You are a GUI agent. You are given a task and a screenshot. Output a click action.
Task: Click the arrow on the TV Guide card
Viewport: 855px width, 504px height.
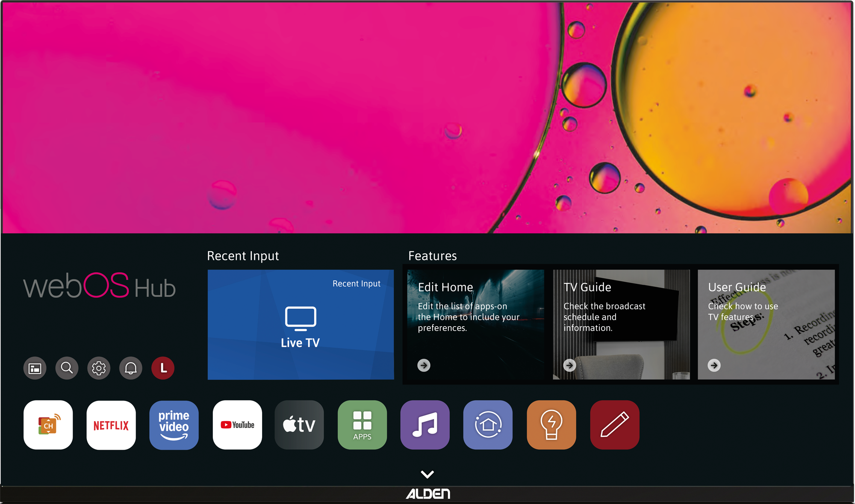tap(569, 365)
